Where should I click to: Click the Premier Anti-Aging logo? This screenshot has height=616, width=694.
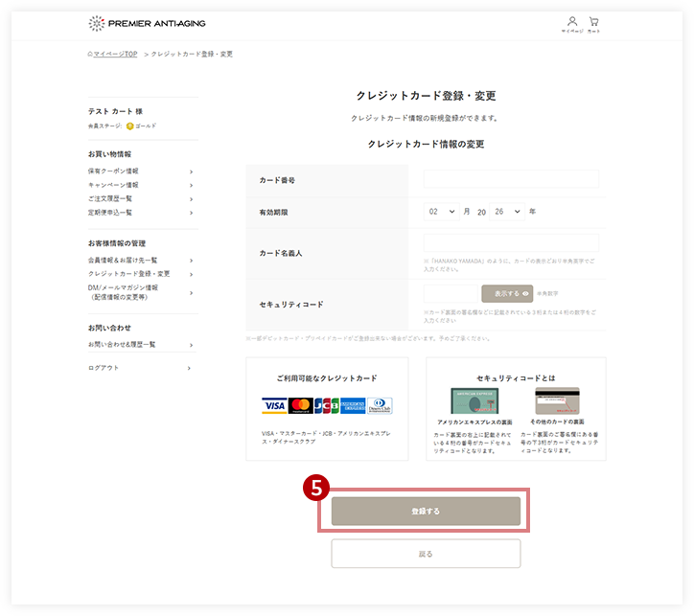(x=147, y=23)
